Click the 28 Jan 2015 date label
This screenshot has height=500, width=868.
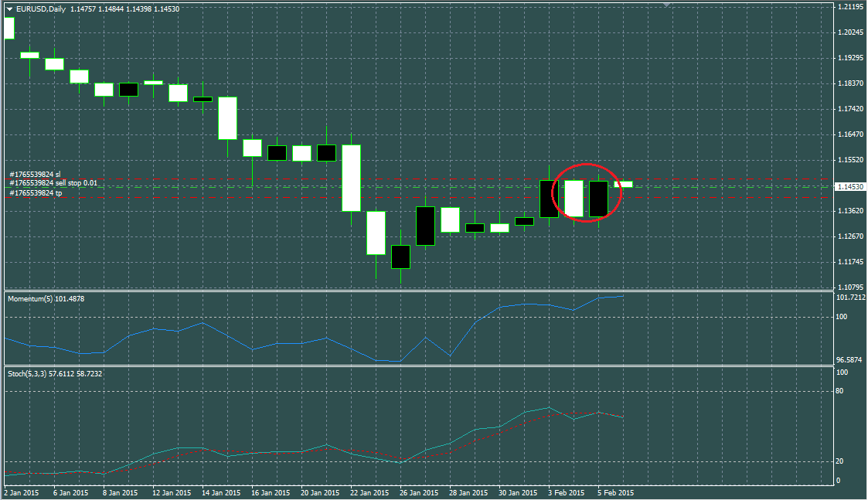coord(468,492)
